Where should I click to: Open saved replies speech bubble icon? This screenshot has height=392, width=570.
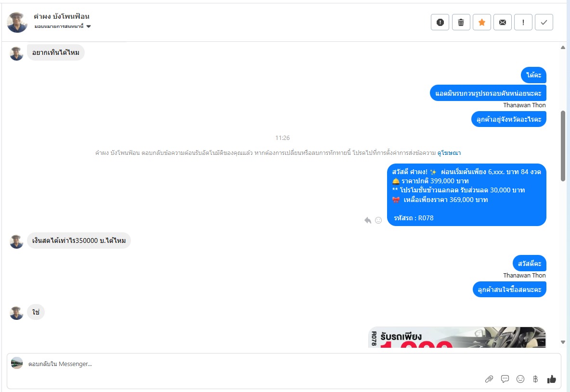coord(505,379)
